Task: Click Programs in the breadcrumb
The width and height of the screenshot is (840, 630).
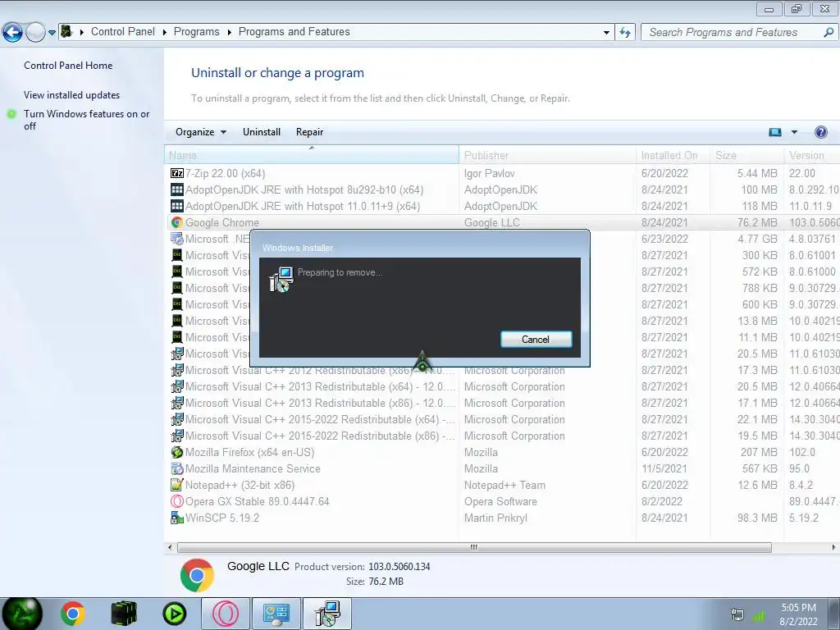Action: coord(197,32)
